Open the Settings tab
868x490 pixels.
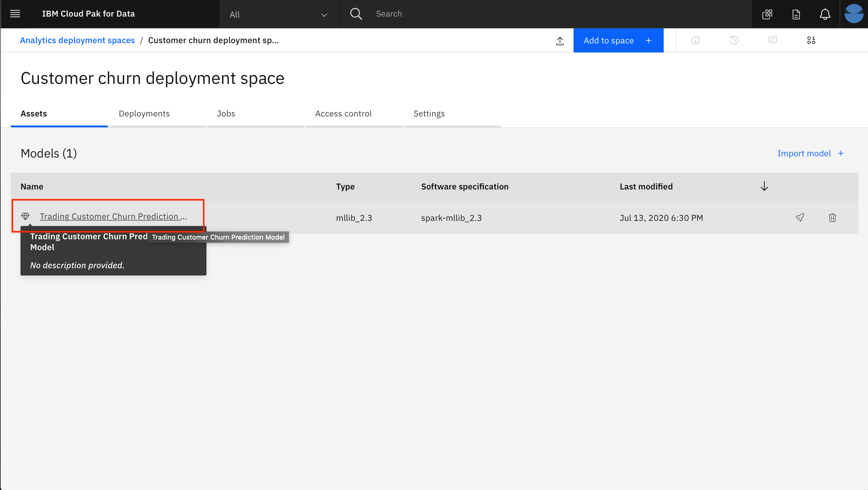point(429,114)
